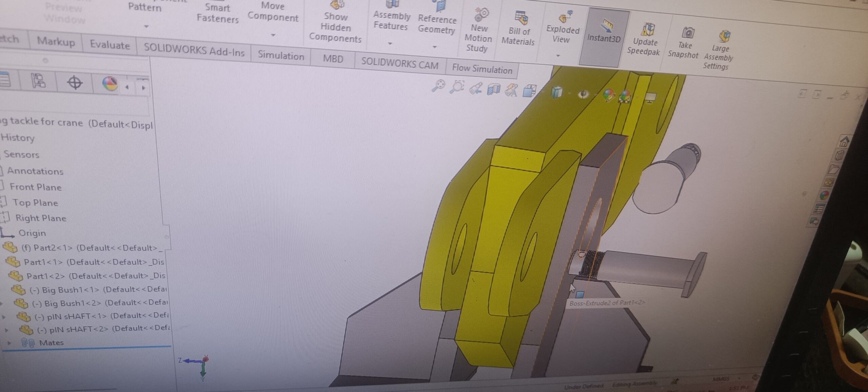This screenshot has width=868, height=392.
Task: Toggle Hide/Show Items eye icon
Action: (x=583, y=94)
